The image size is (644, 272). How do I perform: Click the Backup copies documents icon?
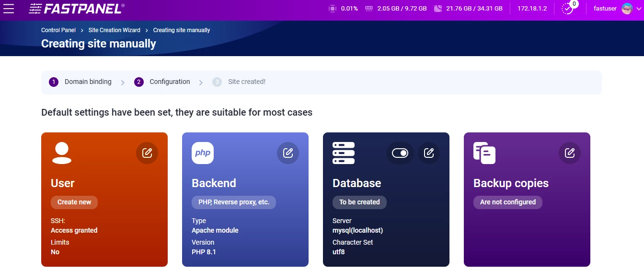click(484, 153)
